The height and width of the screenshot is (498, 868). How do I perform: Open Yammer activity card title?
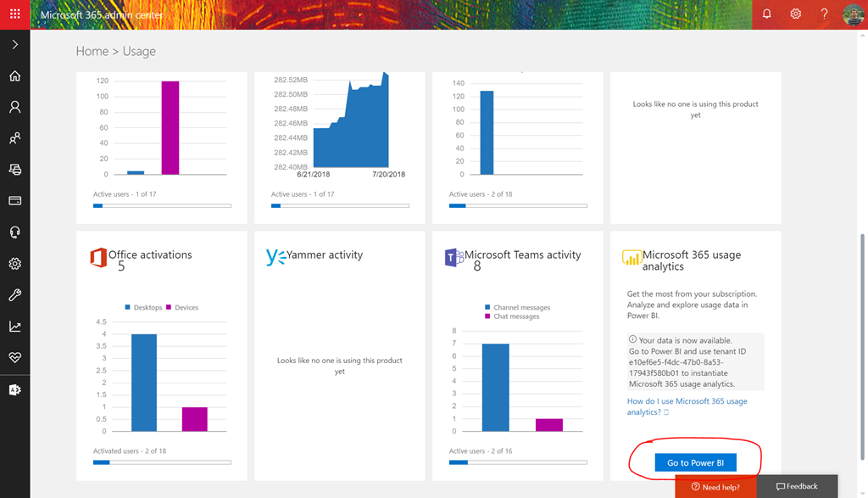pos(325,255)
